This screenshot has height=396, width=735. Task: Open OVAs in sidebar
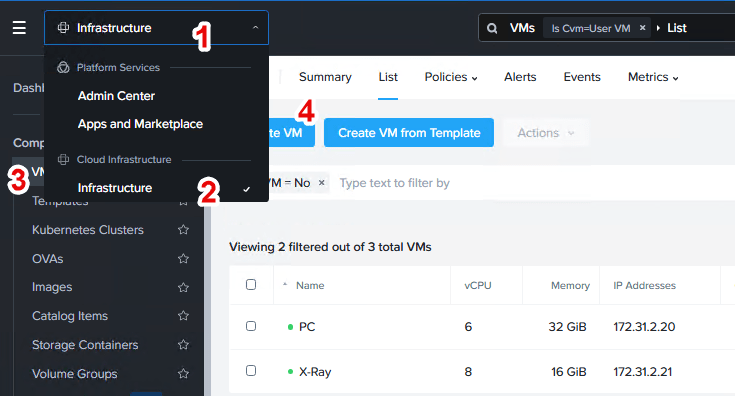pyautogui.click(x=47, y=259)
